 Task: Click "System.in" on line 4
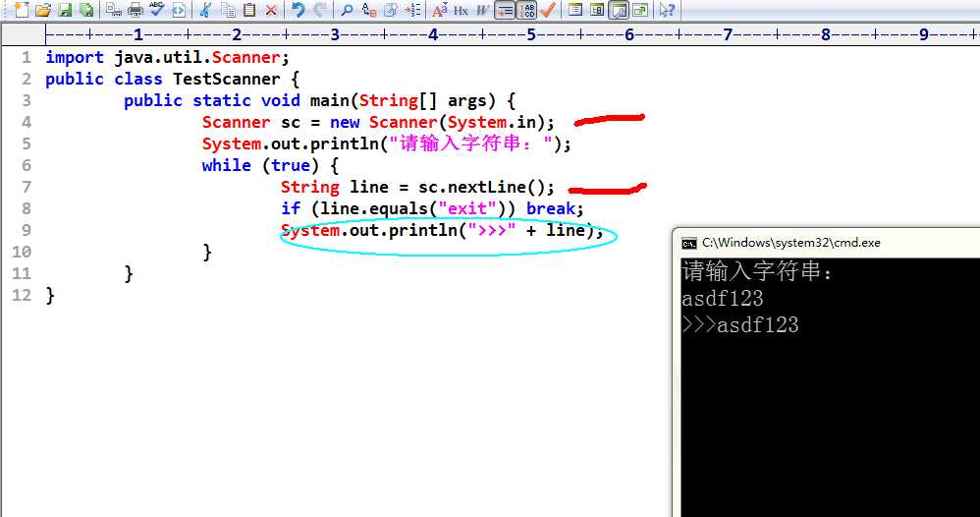point(491,122)
